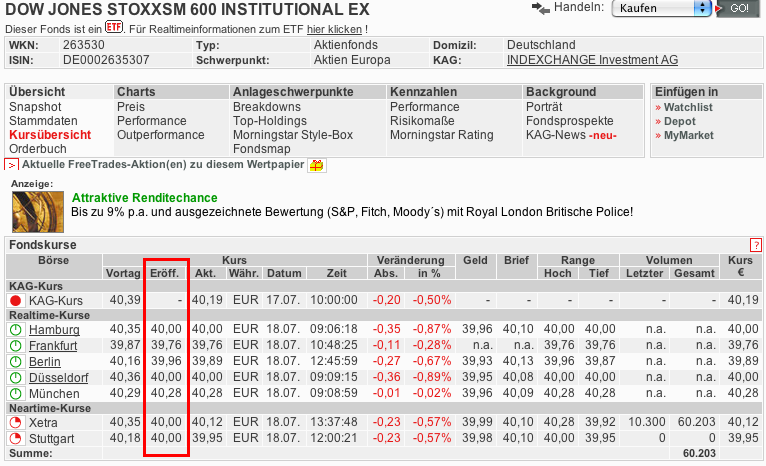Click Xetra total volume 60.203

pos(696,422)
